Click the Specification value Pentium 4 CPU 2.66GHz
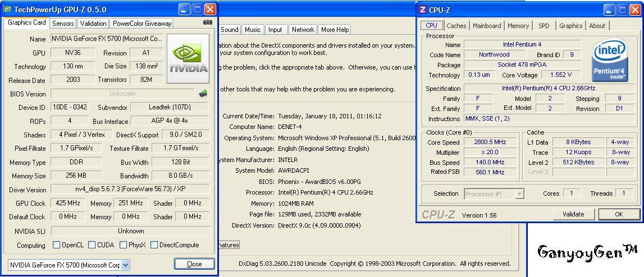Screen dimensions: 644x277 pos(549,88)
